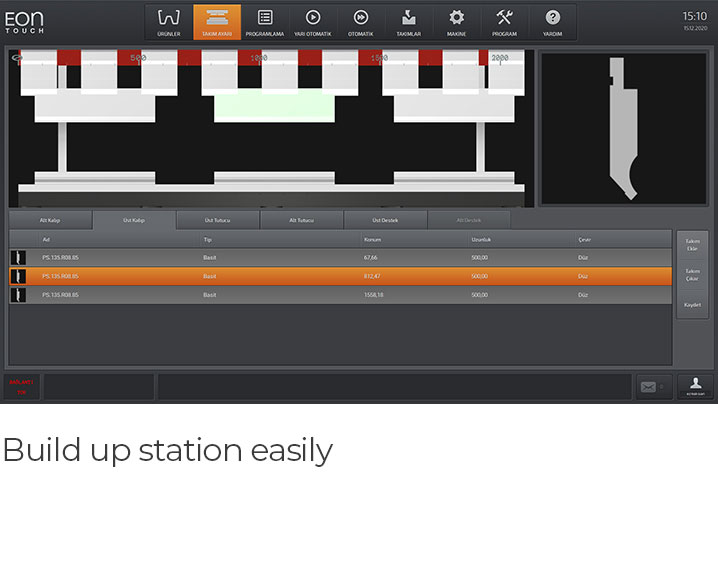Open the user account icon
Image resolution: width=718 pixels, height=574 pixels.
[695, 386]
